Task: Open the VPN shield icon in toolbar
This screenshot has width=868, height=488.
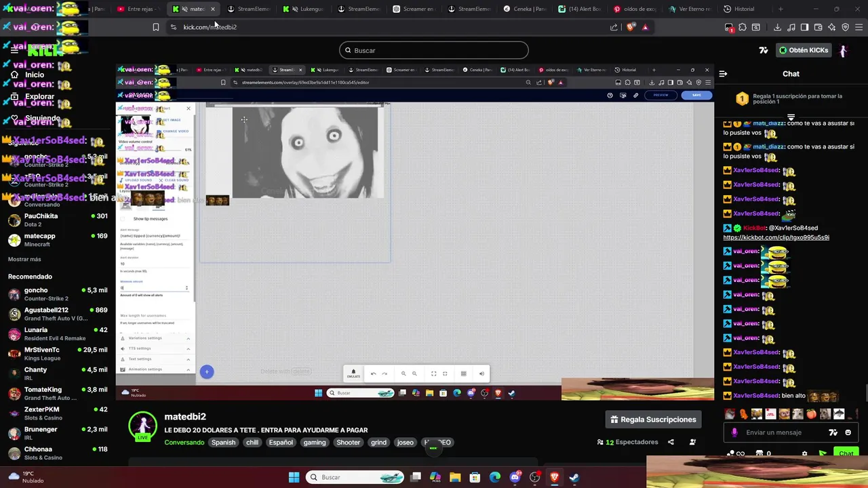Action: (x=846, y=27)
